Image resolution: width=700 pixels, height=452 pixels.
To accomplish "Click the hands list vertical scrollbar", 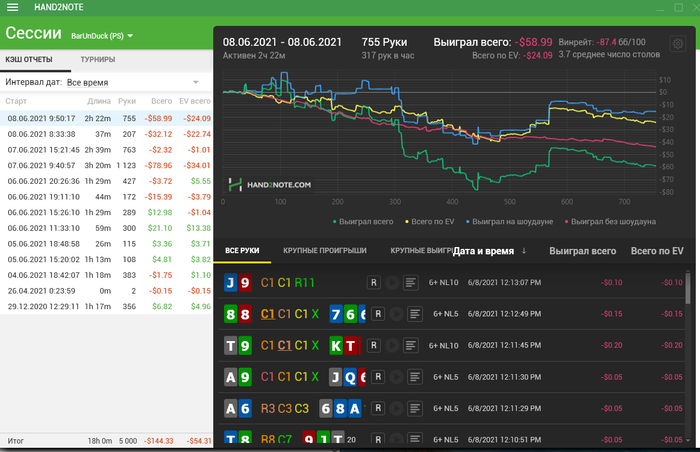I will [688, 288].
